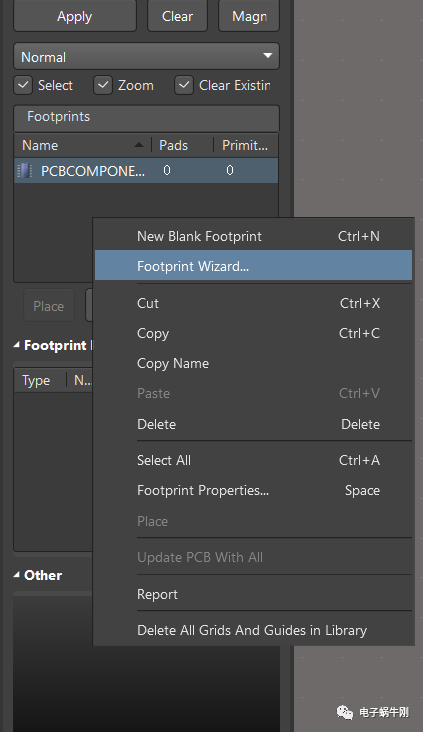
Task: Choose Delete All Grids And Guides in Library
Action: [x=254, y=630]
